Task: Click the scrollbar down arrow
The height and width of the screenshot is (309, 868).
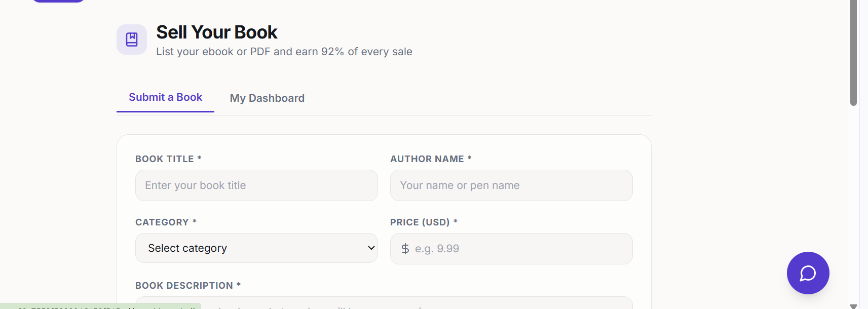Action: pos(853,306)
